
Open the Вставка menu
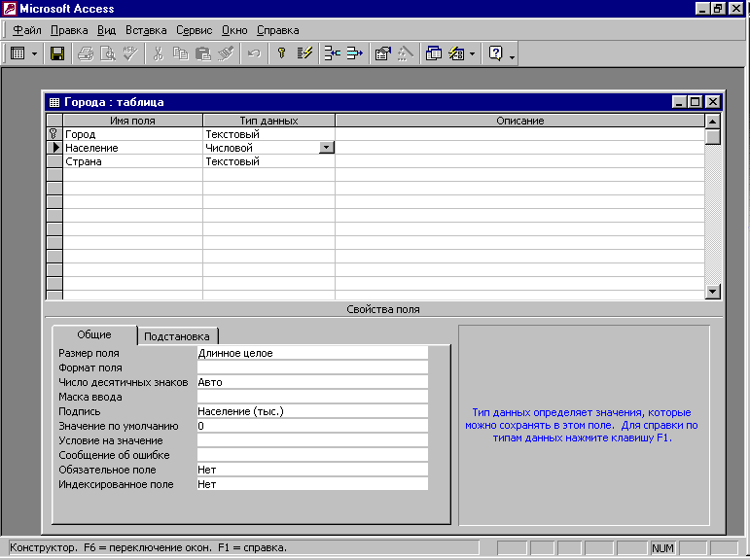click(146, 30)
